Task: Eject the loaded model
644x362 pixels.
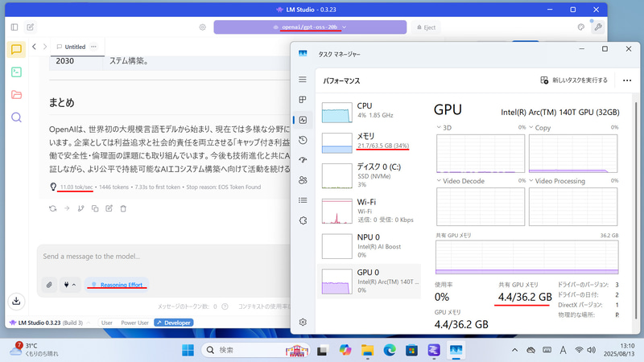Action: coord(426,27)
